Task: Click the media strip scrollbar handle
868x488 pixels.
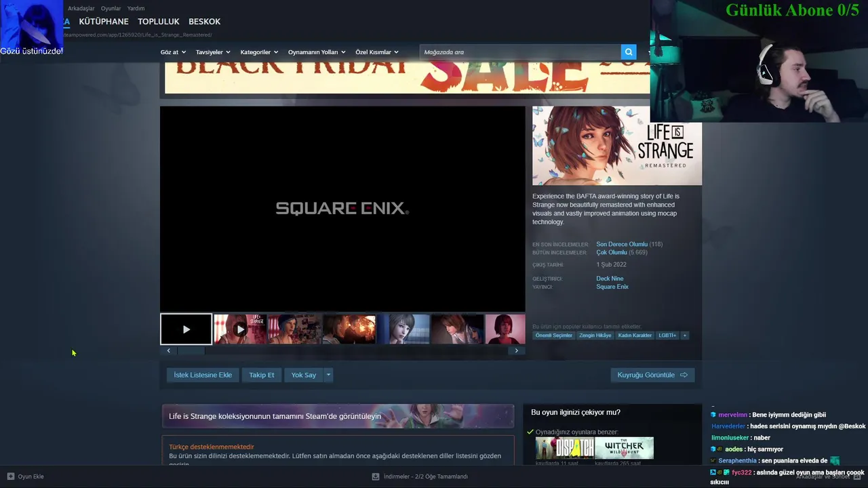Action: point(191,350)
